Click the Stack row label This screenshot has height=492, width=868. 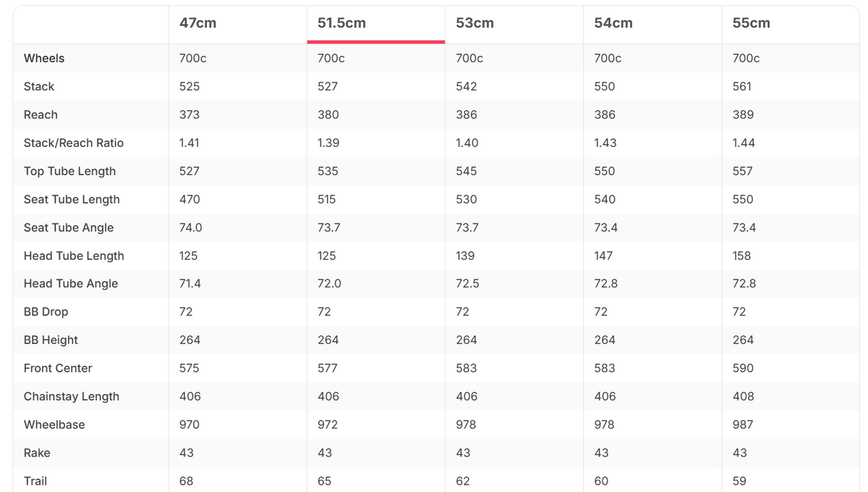coord(39,86)
